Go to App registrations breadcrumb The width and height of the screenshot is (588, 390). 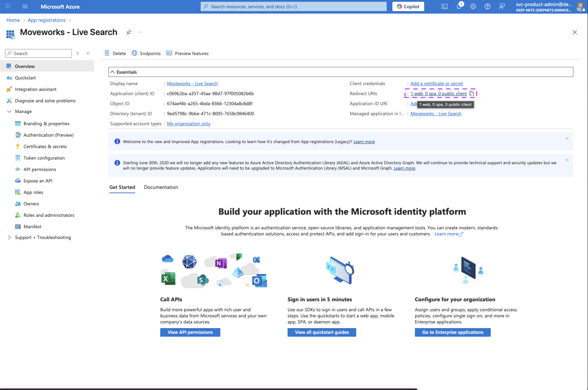tap(47, 20)
